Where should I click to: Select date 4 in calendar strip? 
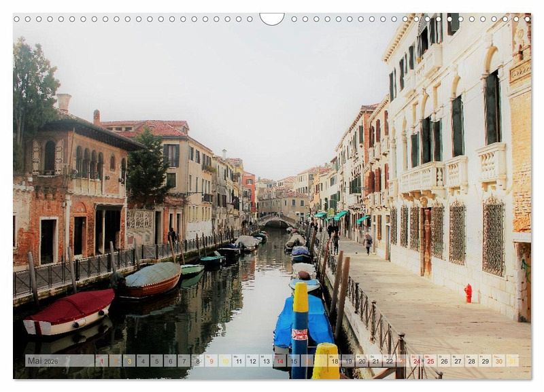(x=142, y=361)
